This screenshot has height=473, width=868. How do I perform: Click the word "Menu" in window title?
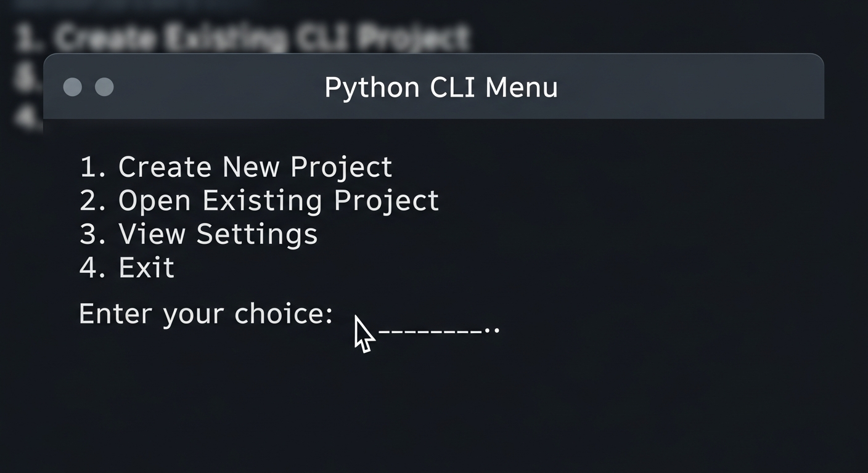521,87
